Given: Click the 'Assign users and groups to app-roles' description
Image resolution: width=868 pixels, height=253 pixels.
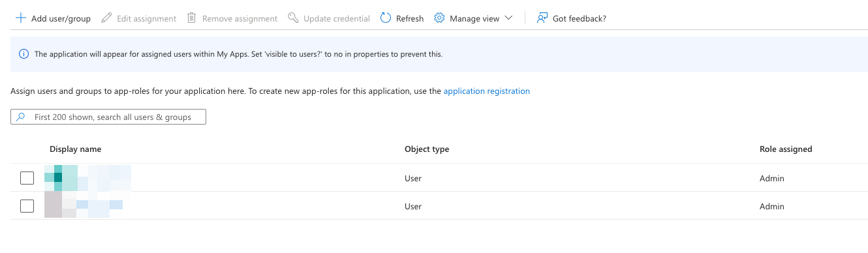Looking at the screenshot, I should pyautogui.click(x=226, y=91).
